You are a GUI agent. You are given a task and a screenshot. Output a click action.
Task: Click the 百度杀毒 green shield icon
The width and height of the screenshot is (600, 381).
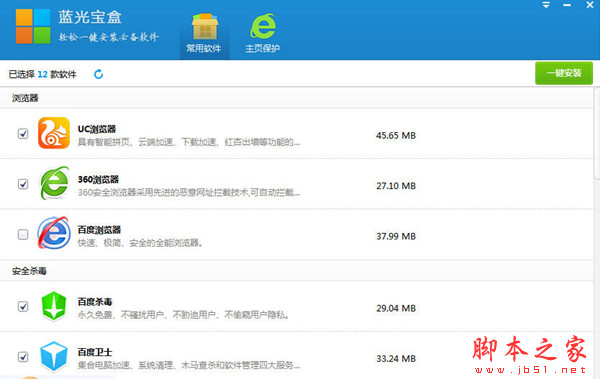click(54, 306)
